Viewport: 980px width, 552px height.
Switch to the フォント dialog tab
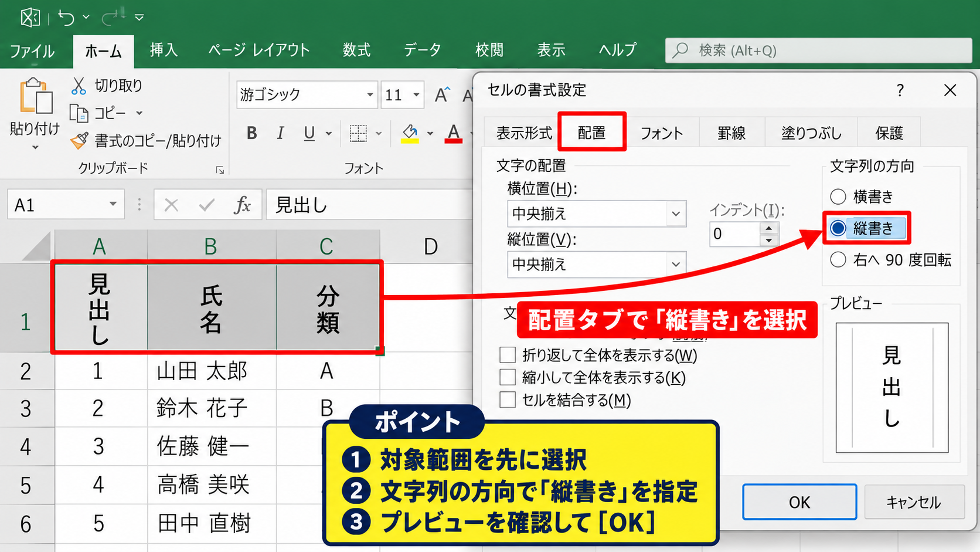[662, 133]
